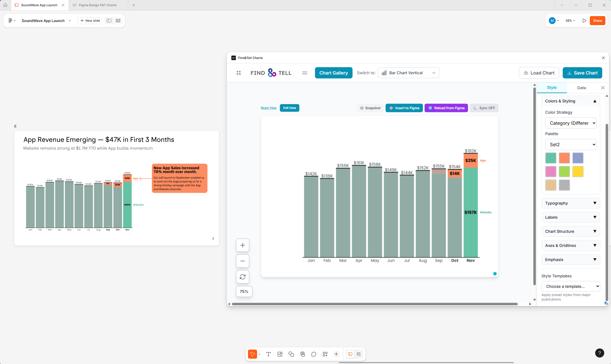Click the Insert to Figma button
The image size is (611, 364).
click(404, 108)
